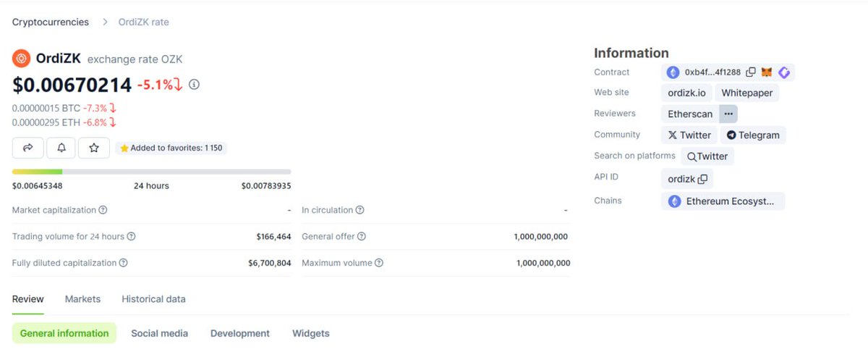Click the OrdiZK orange logo icon
The image size is (868, 352).
tap(21, 59)
